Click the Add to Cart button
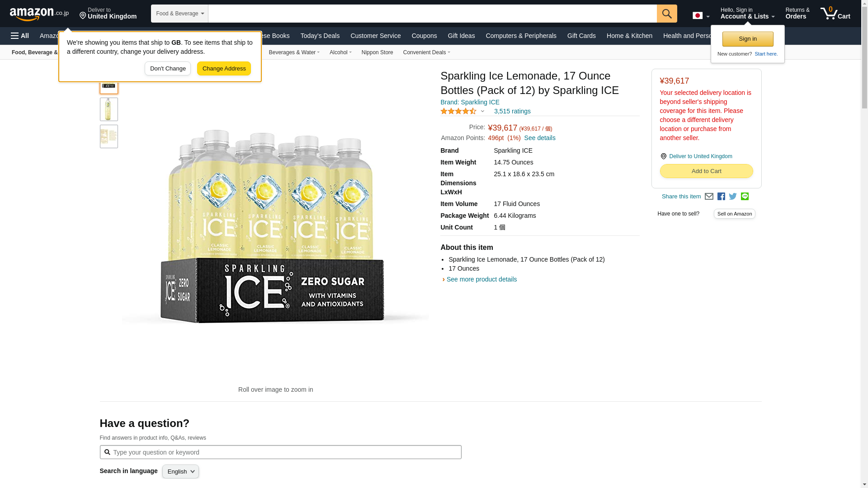Image resolution: width=868 pixels, height=488 pixels. 706,171
